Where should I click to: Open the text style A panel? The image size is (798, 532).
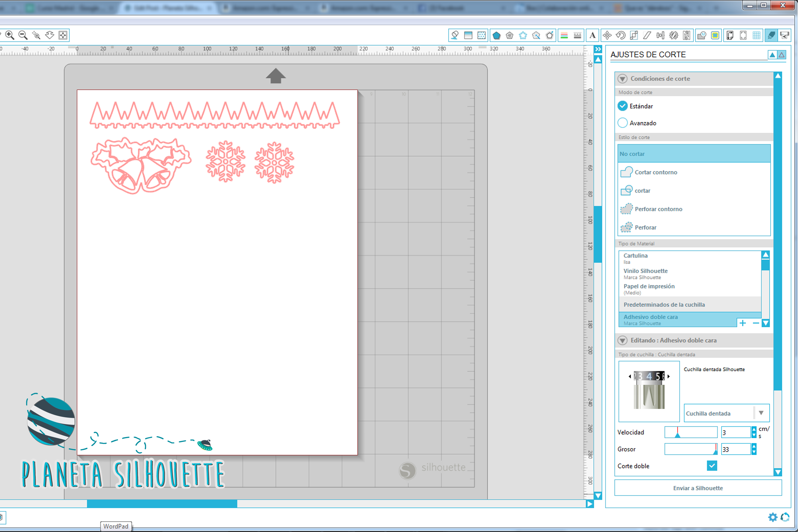point(592,35)
